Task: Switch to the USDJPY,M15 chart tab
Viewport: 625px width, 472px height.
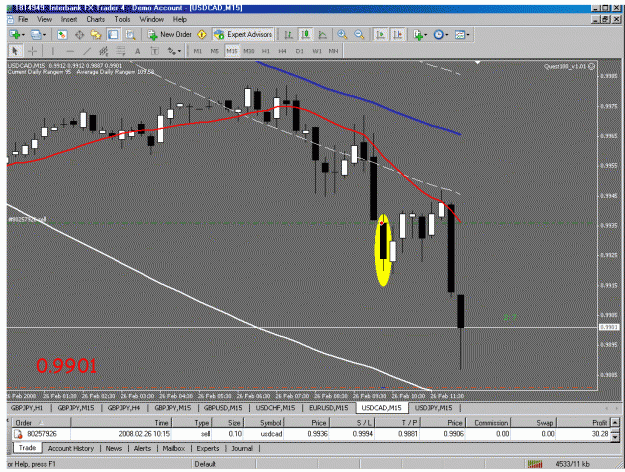Action: (x=433, y=408)
